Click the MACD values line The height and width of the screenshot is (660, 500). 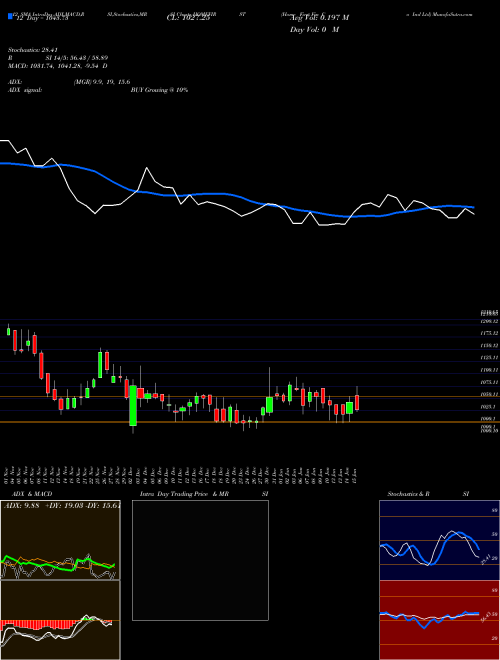57,66
